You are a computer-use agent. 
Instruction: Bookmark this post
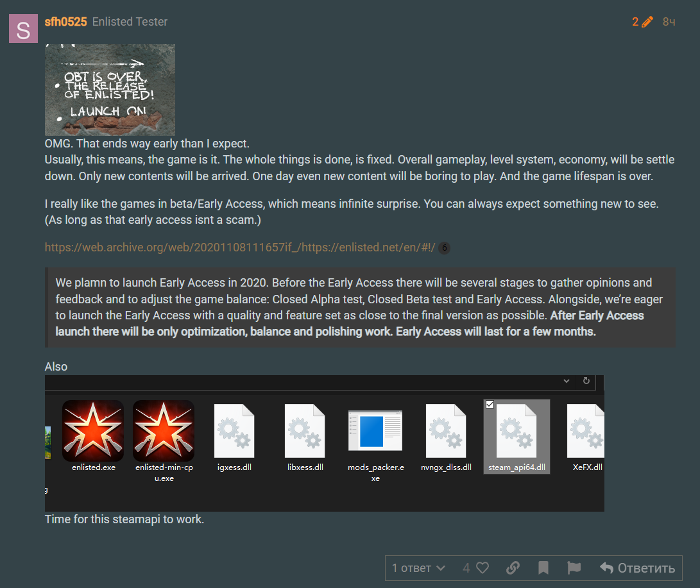543,567
